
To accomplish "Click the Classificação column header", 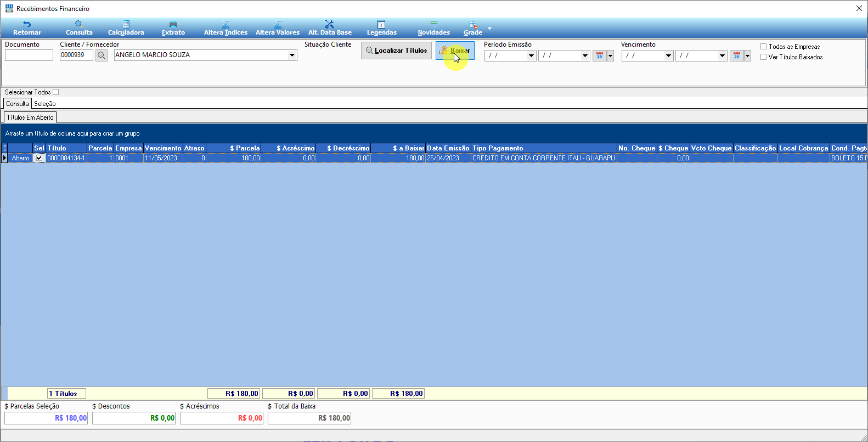I will (x=756, y=148).
